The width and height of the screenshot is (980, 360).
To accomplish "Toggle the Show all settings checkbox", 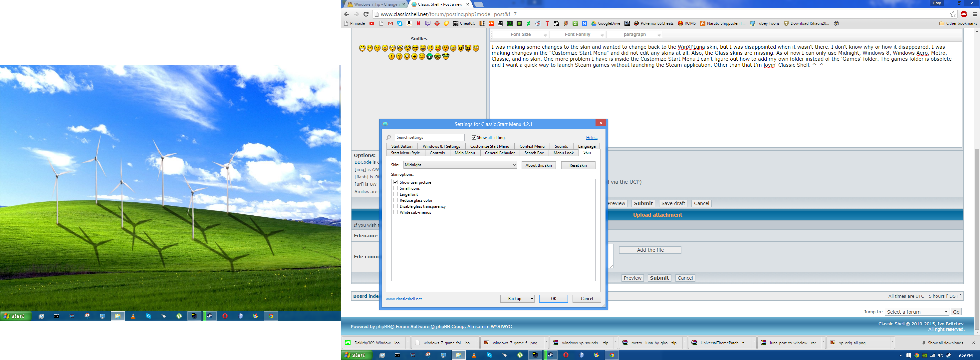I will pos(474,138).
